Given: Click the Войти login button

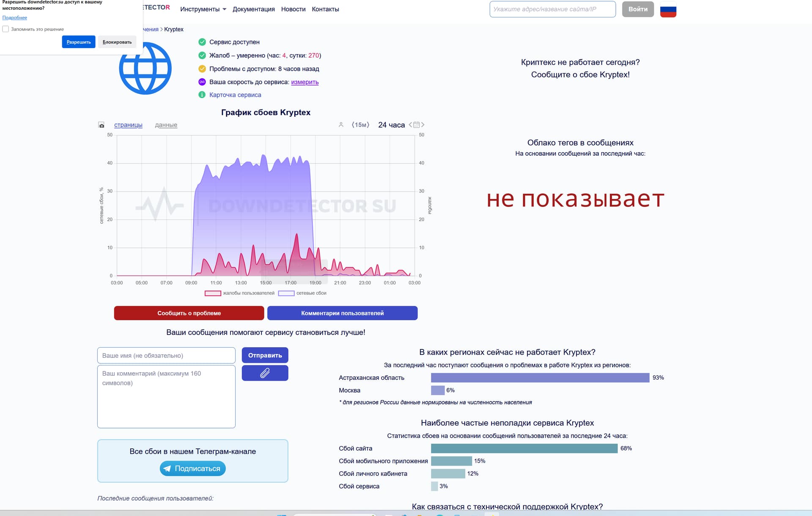Looking at the screenshot, I should (638, 9).
